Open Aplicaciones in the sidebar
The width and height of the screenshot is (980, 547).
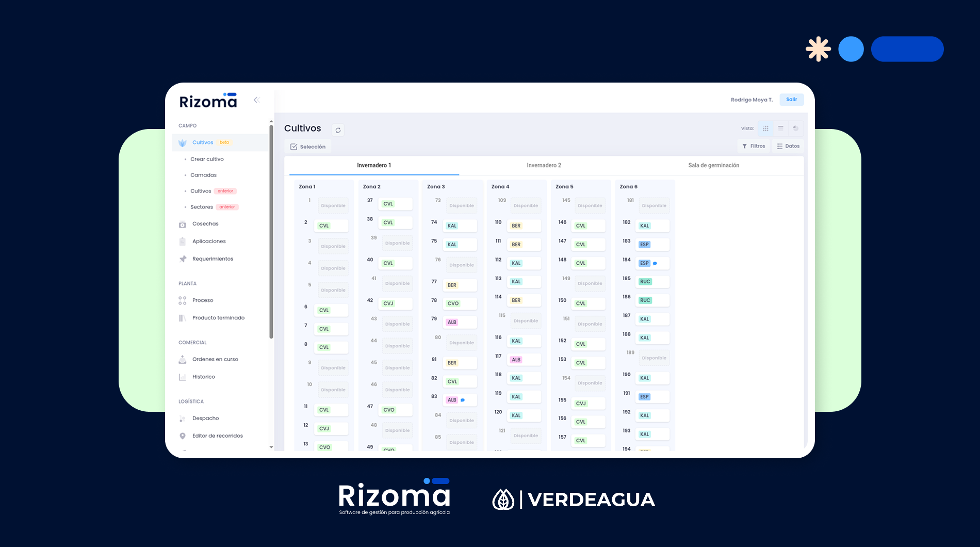[208, 242]
